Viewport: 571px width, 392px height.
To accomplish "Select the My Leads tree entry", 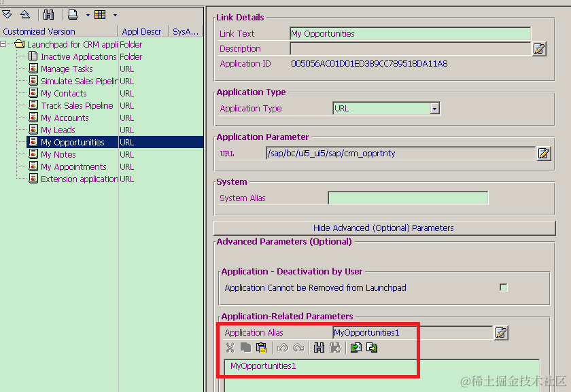I will coord(58,130).
